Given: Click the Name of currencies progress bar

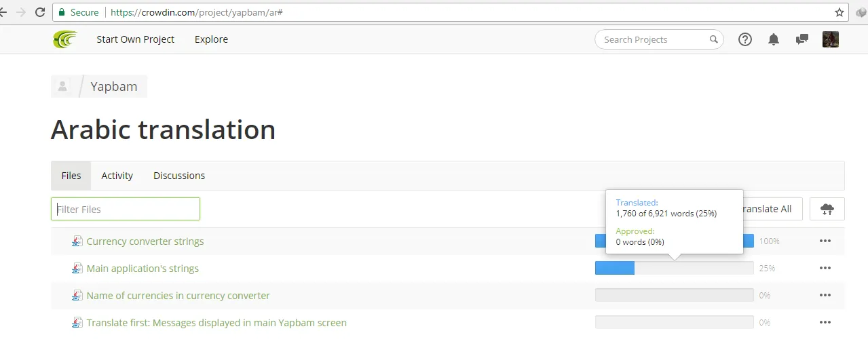Looking at the screenshot, I should [674, 295].
